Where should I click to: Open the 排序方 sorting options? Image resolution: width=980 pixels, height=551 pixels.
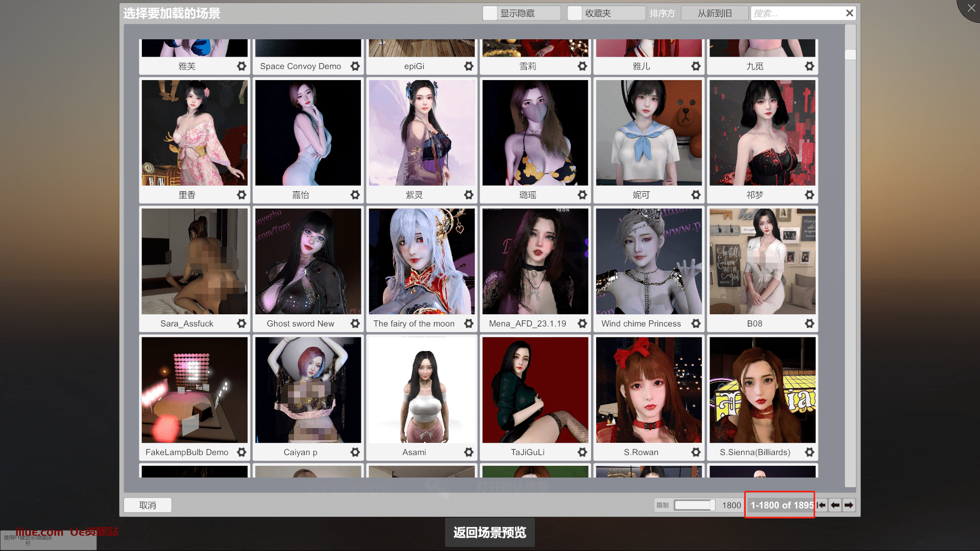pyautogui.click(x=662, y=13)
